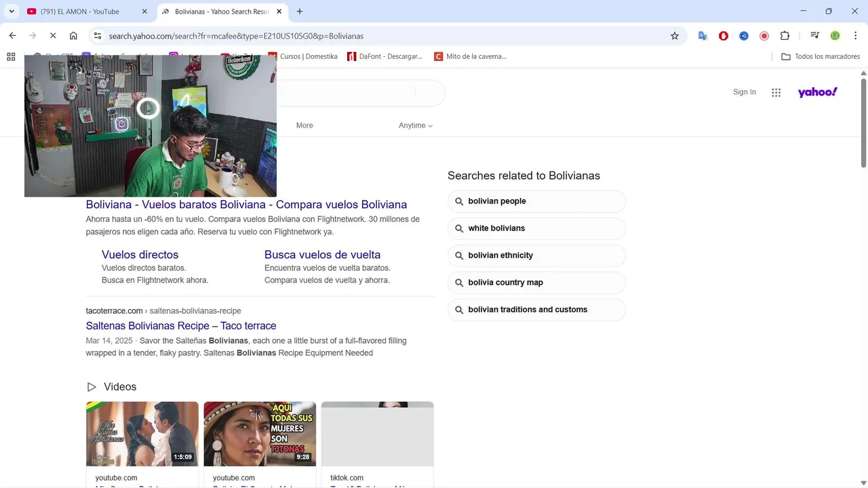Search related 'bolivian traditions and customs'
This screenshot has height=488, width=868.
click(x=536, y=310)
